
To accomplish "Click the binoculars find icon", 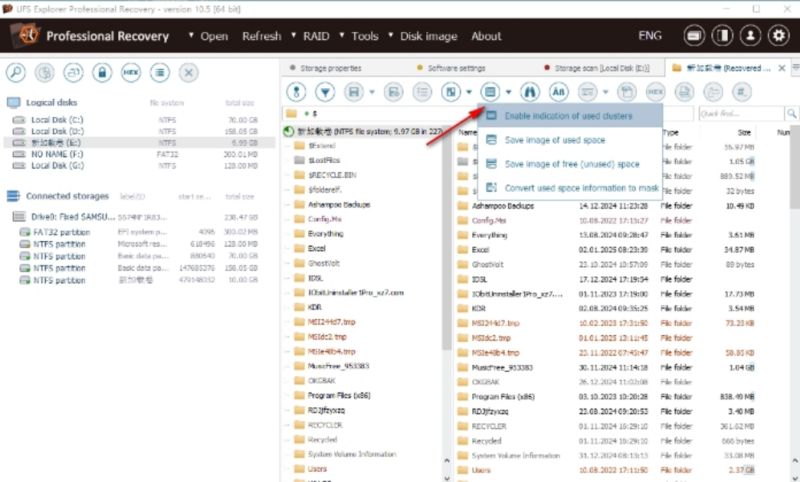I will 530,92.
